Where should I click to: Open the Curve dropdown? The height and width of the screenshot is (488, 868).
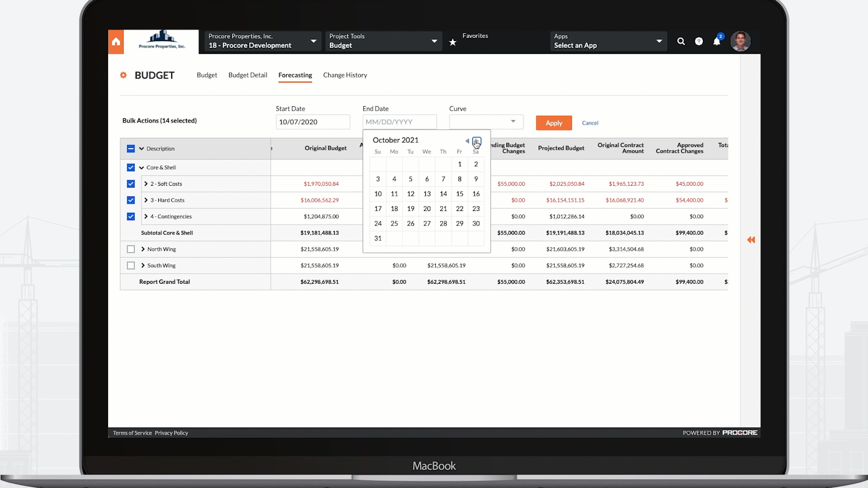click(x=486, y=122)
